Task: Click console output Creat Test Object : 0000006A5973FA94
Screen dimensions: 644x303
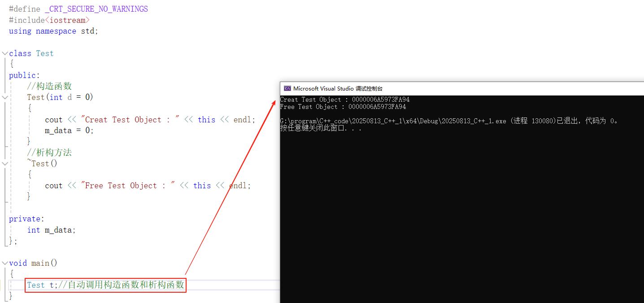Action: 345,100
